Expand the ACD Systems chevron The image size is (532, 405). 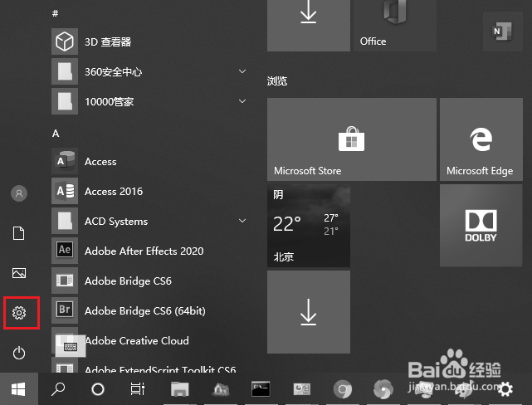point(242,221)
